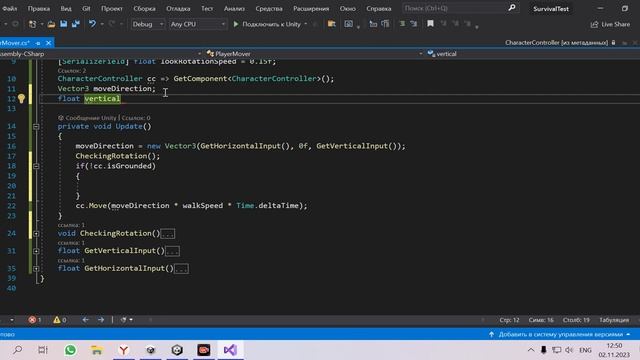Click the decrease indent toolbar icon

tap(373, 24)
